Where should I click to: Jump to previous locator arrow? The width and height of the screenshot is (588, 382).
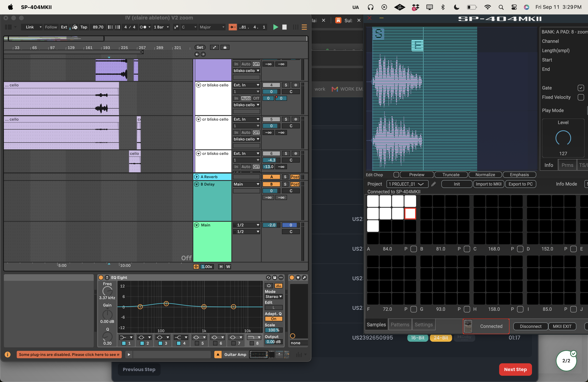(x=197, y=54)
